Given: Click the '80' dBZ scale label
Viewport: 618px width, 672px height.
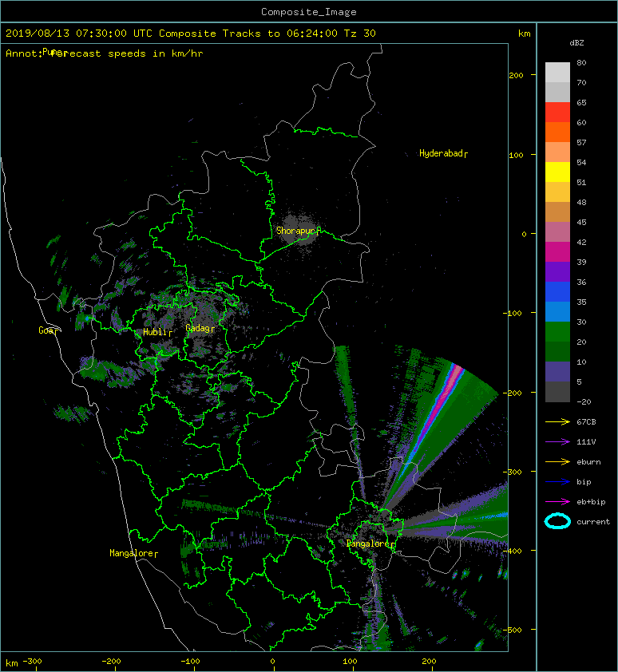Looking at the screenshot, I should pos(581,62).
